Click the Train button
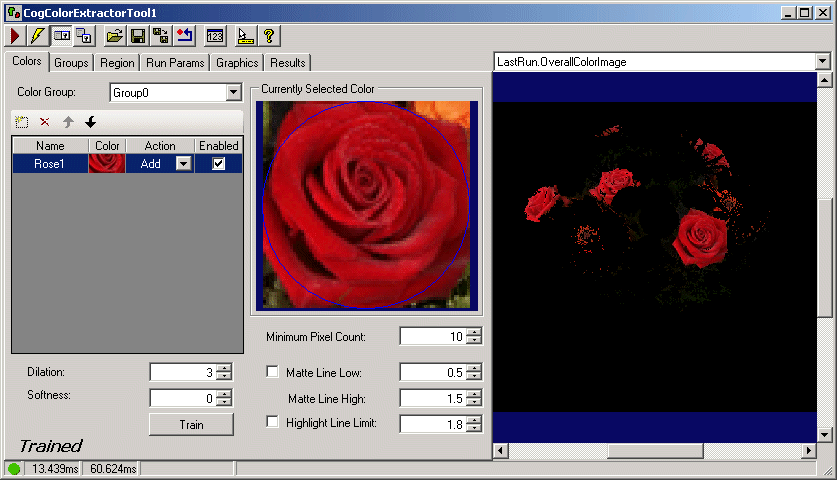The height and width of the screenshot is (480, 837). pyautogui.click(x=191, y=424)
